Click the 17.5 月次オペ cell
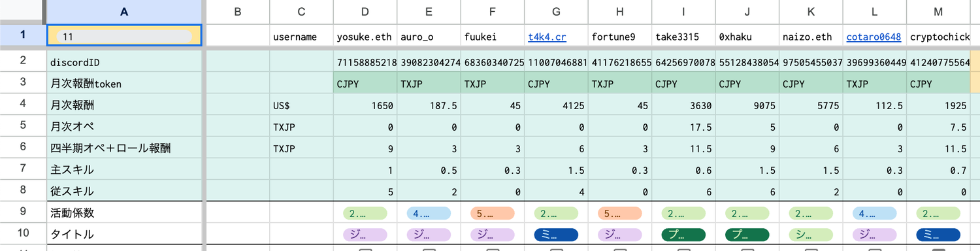Image resolution: width=980 pixels, height=251 pixels. pyautogui.click(x=683, y=126)
